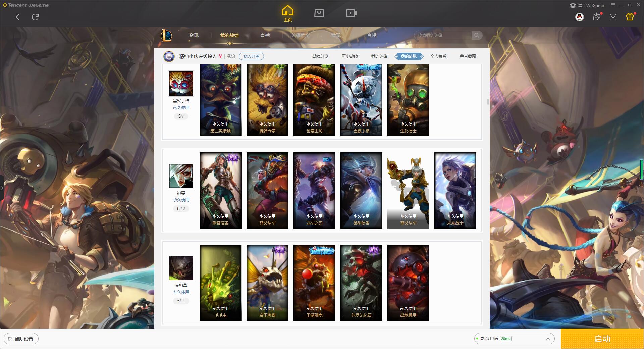Click the magnifier search button
Image resolution: width=644 pixels, height=349 pixels.
coord(477,35)
